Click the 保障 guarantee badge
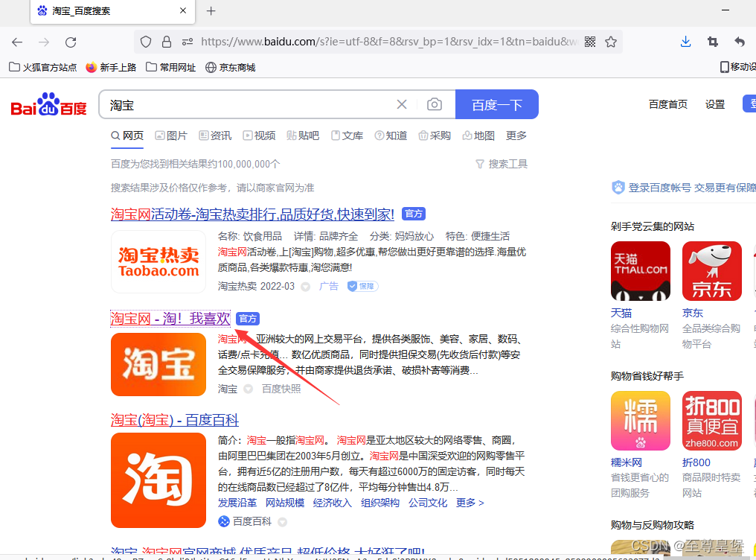Image resolution: width=756 pixels, height=560 pixels. pos(362,287)
